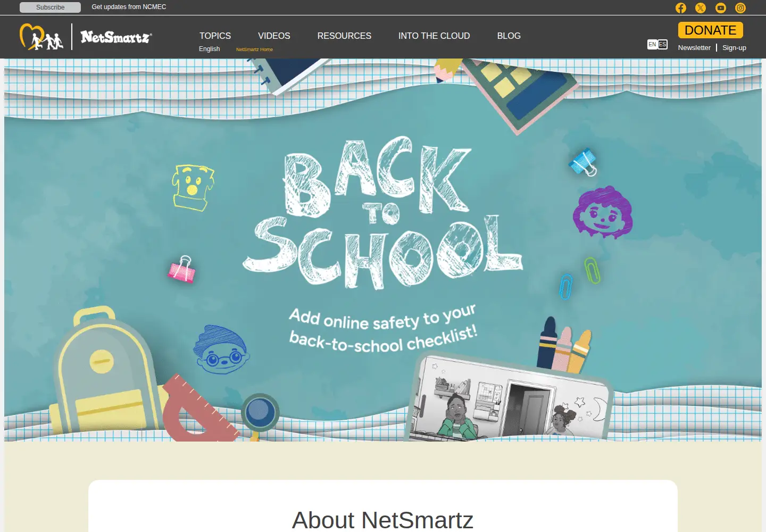Click the Subscribe button
The image size is (766, 532).
click(x=50, y=7)
